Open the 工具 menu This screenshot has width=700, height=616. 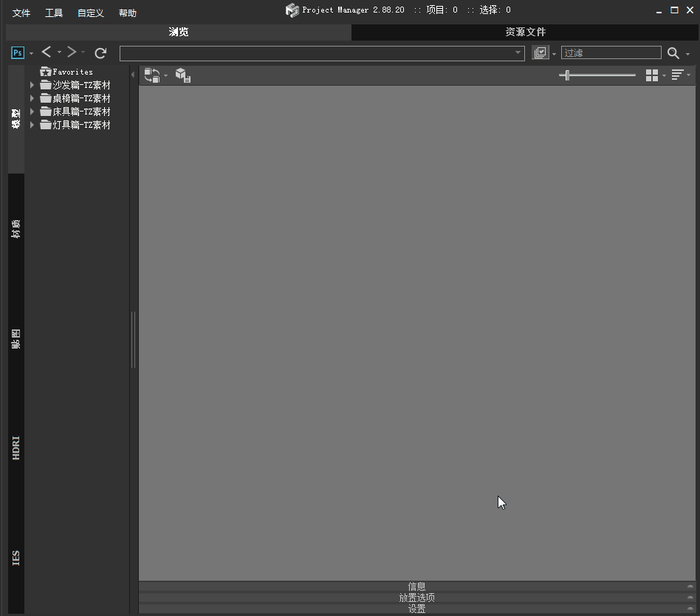tap(54, 13)
